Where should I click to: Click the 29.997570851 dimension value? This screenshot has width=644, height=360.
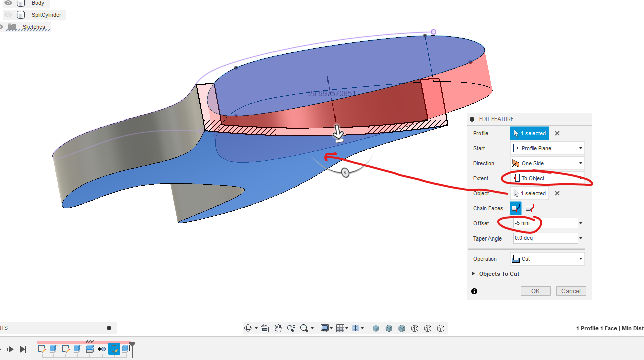click(x=332, y=94)
